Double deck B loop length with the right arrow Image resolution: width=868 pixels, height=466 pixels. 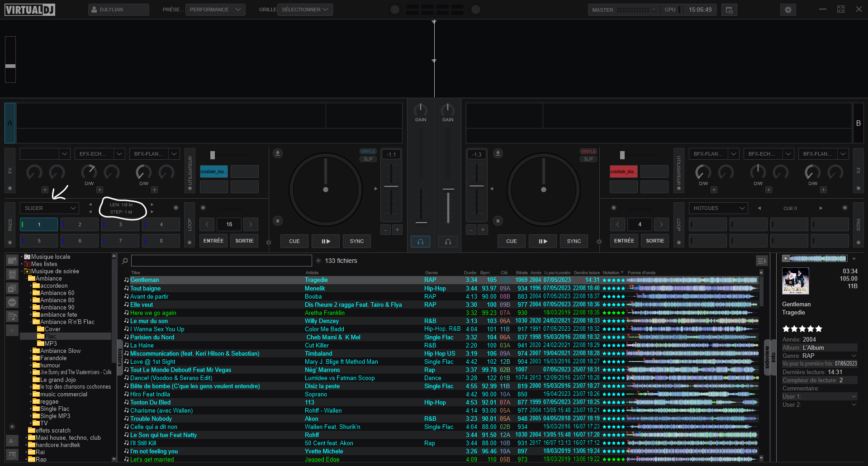coord(661,224)
